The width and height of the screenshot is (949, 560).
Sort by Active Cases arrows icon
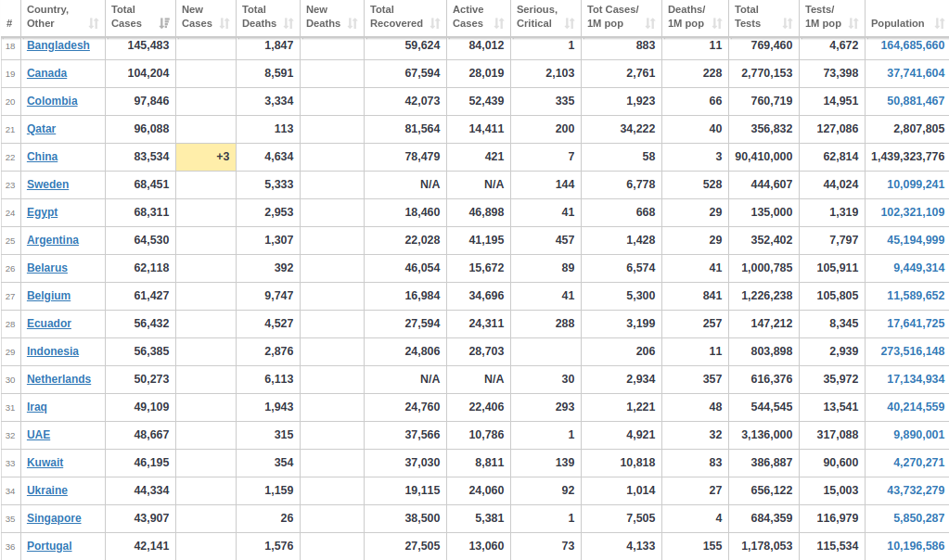click(499, 23)
